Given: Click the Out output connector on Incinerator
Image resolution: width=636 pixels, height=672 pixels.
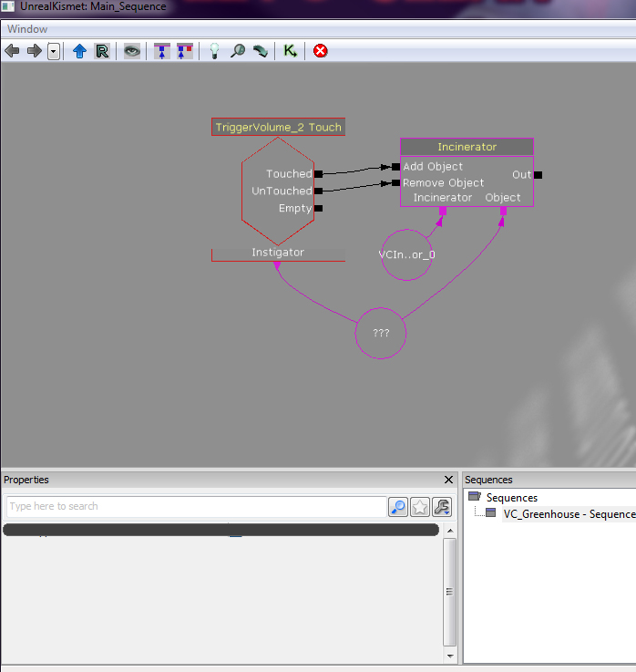Looking at the screenshot, I should tap(538, 175).
